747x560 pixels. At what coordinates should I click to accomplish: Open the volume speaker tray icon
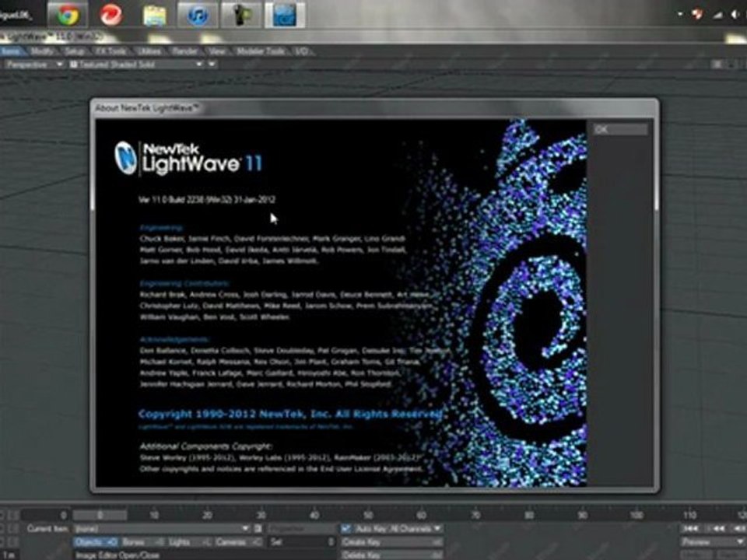coord(736,16)
